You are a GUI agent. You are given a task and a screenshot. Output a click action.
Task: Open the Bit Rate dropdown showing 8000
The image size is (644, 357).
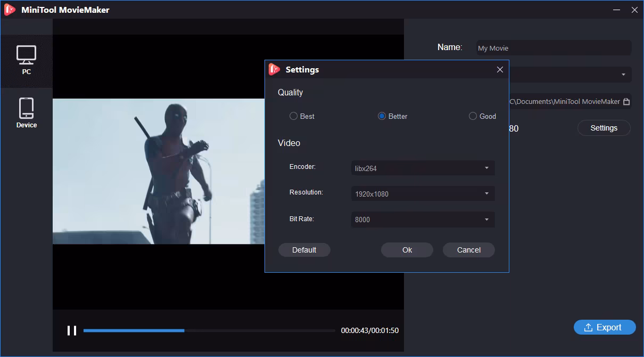(x=423, y=219)
